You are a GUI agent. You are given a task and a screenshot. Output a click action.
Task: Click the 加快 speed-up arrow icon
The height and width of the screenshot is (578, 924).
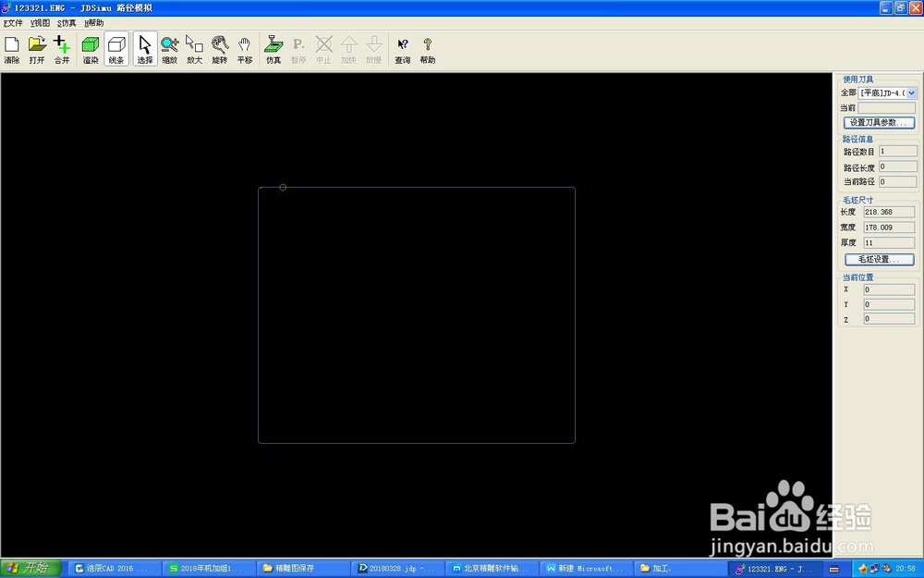coord(349,50)
